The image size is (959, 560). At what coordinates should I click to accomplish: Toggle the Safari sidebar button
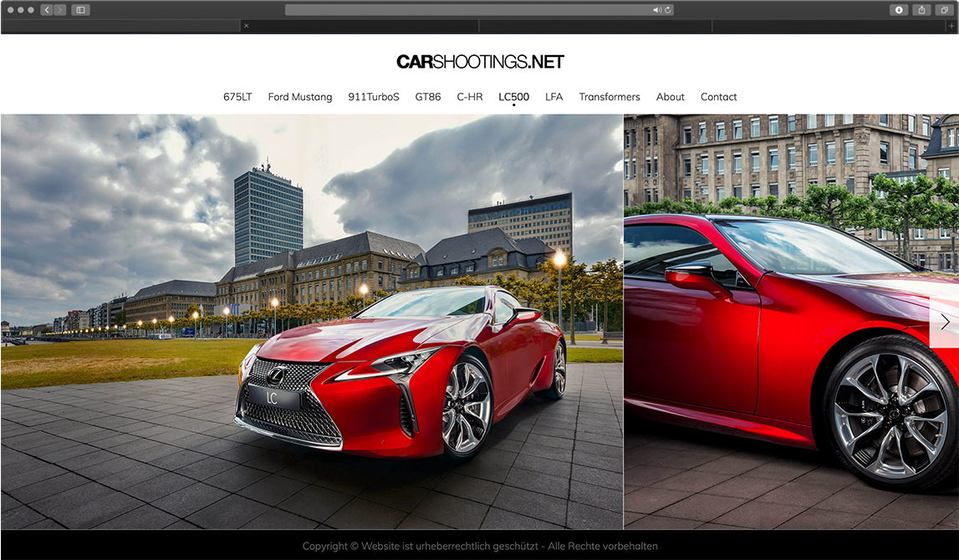coord(81,10)
